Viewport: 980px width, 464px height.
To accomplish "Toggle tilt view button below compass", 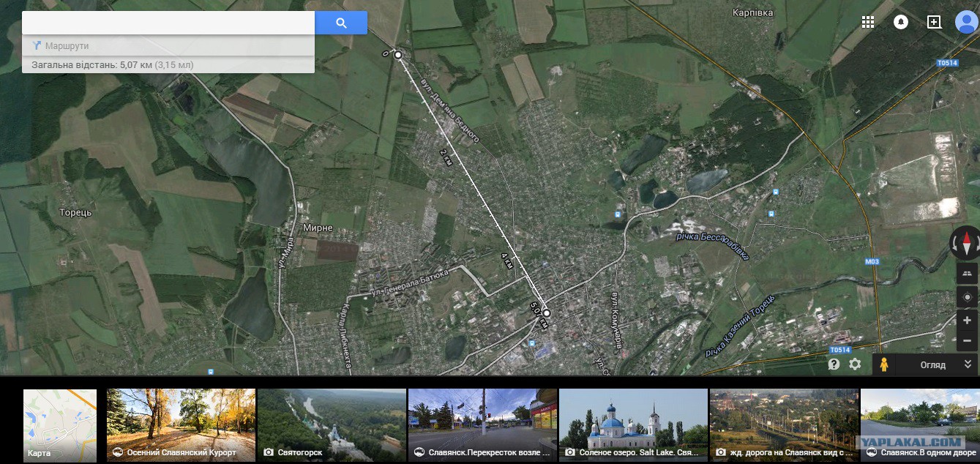I will (x=968, y=273).
